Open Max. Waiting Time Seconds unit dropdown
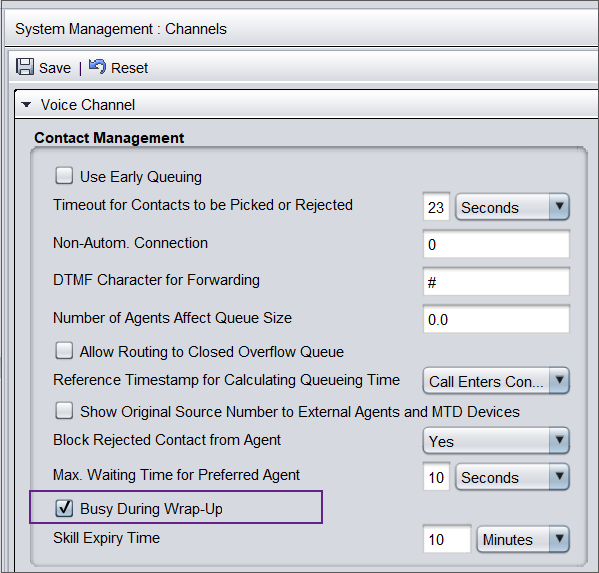The image size is (599, 573). (512, 476)
